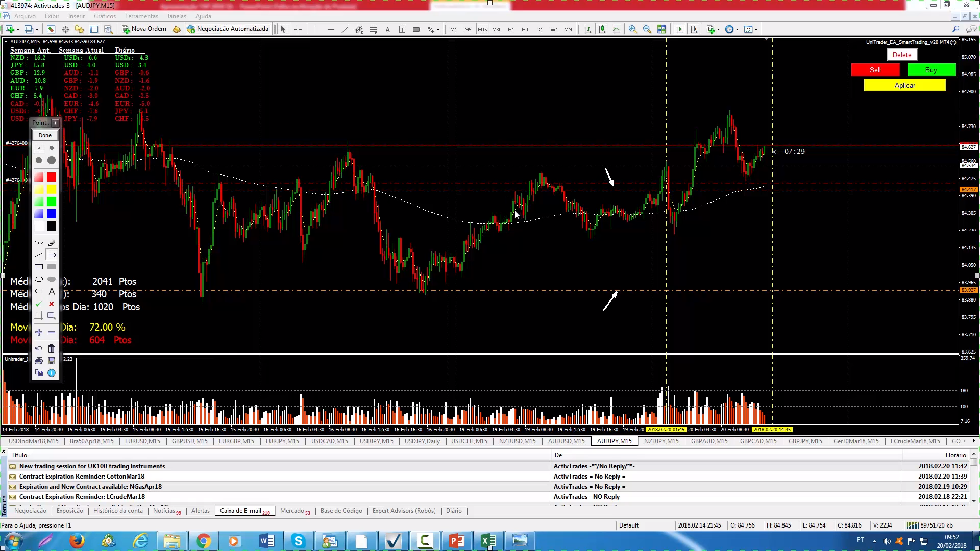Click Done in Pointofix panel

45,135
